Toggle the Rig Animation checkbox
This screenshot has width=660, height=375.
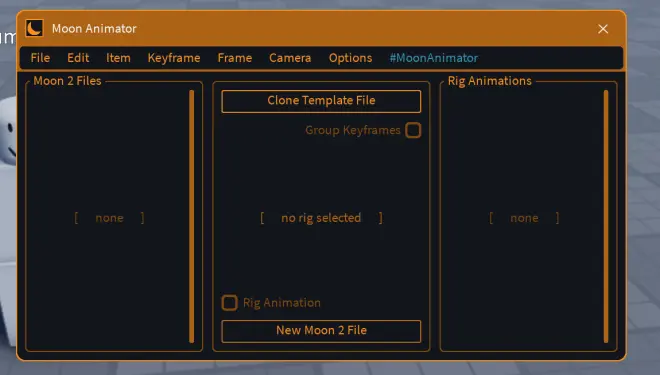coord(229,303)
